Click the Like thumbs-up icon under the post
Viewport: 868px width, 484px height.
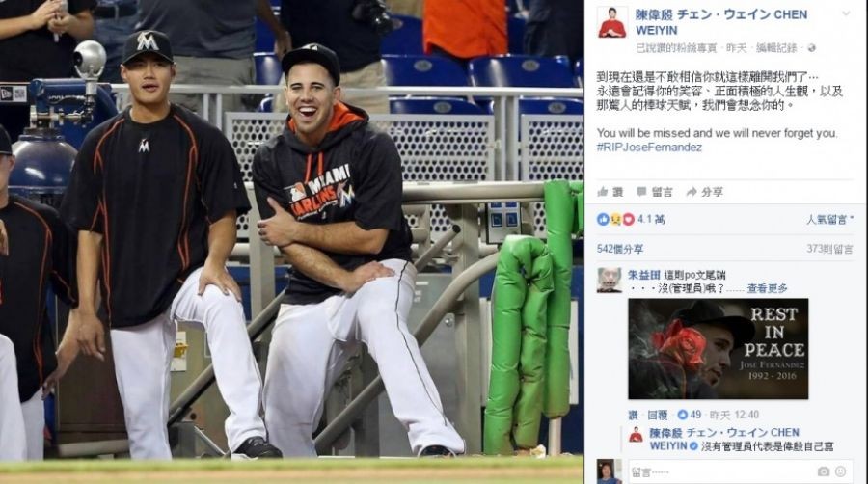tap(603, 192)
